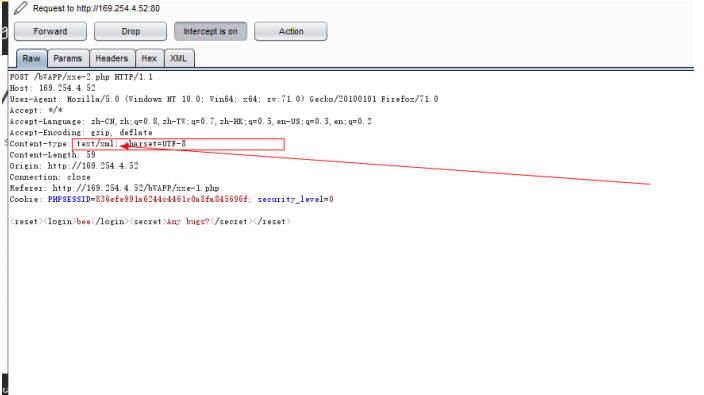
Task: Click the Host: 169.254.4.52 header line
Action: [x=53, y=88]
